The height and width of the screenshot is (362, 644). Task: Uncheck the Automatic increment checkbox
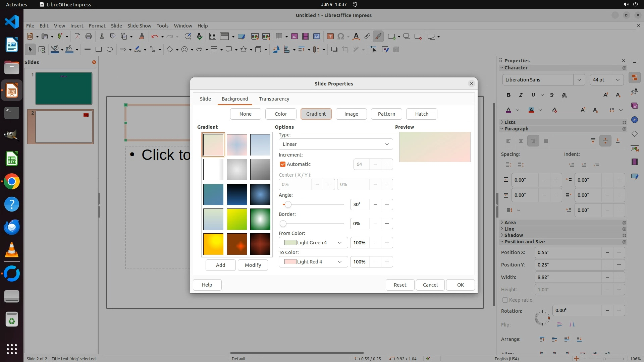click(x=283, y=164)
